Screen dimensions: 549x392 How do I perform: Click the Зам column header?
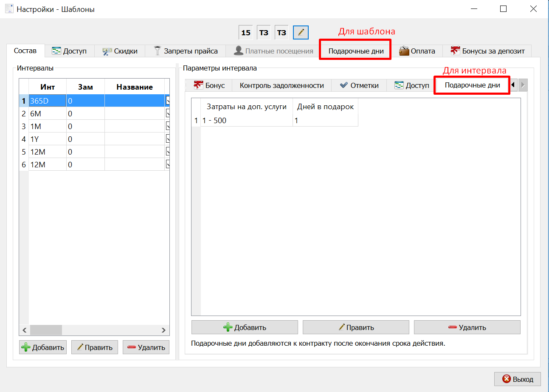pyautogui.click(x=85, y=87)
